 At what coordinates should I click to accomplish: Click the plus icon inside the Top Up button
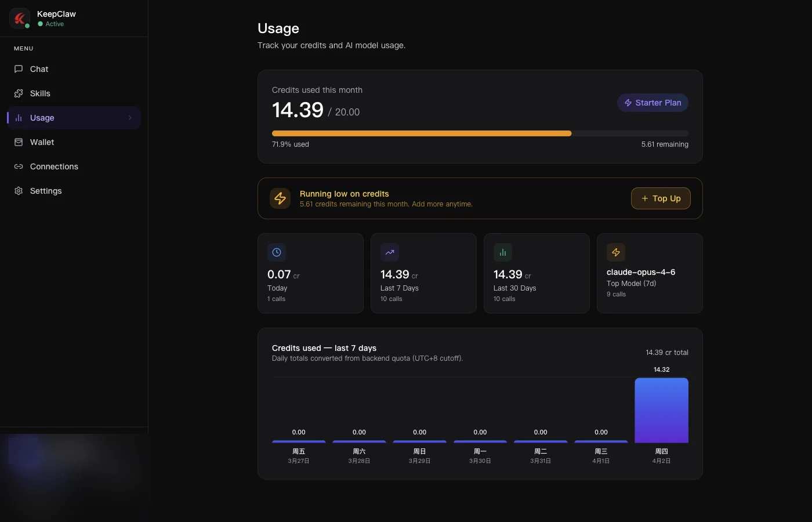[644, 198]
